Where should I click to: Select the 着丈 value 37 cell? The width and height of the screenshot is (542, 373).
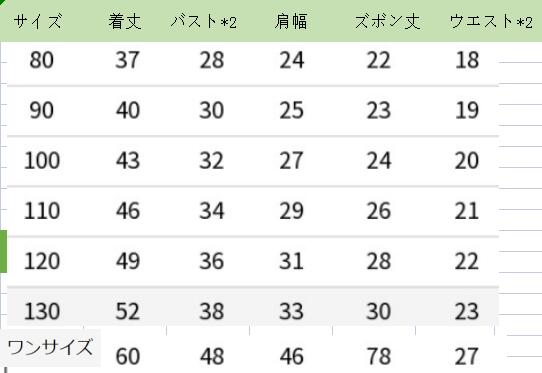(127, 60)
